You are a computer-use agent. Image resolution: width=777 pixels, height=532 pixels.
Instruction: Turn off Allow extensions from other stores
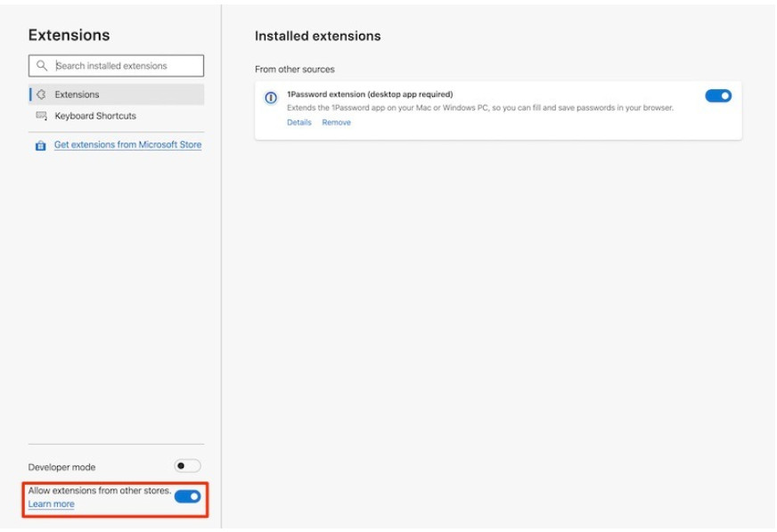pyautogui.click(x=187, y=496)
